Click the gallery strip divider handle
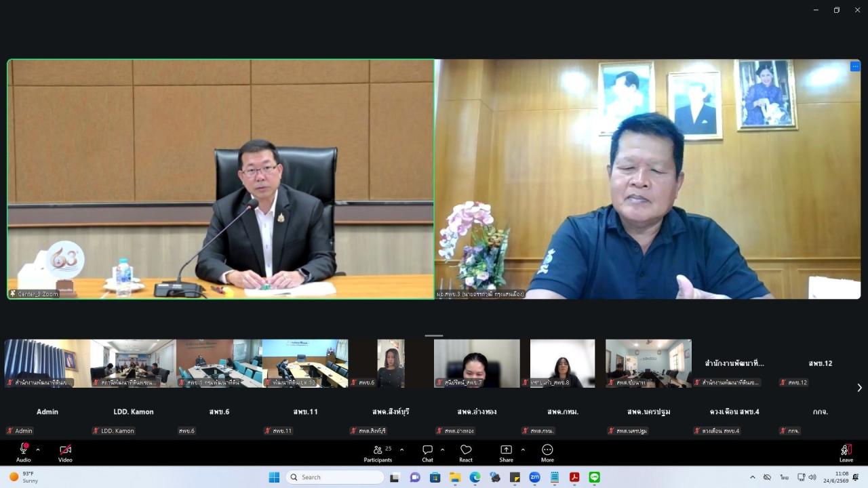Screen dimensions: 868x488 coord(434,335)
